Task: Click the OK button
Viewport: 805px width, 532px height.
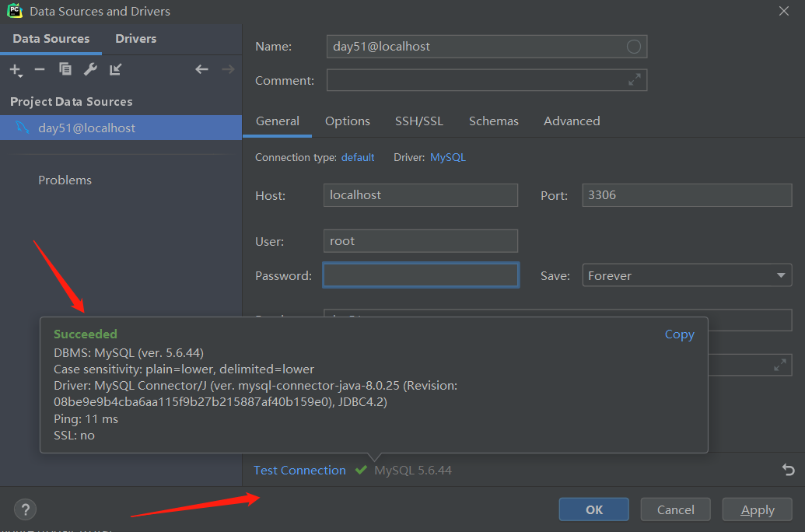Action: point(594,509)
